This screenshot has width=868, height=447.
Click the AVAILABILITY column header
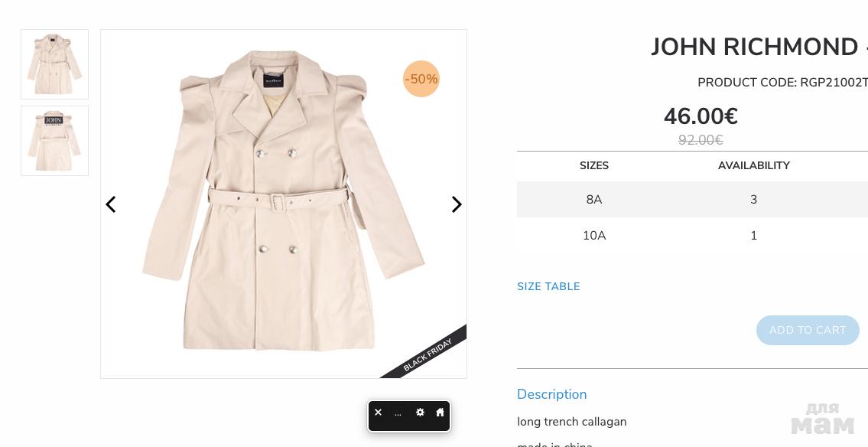[x=753, y=165]
